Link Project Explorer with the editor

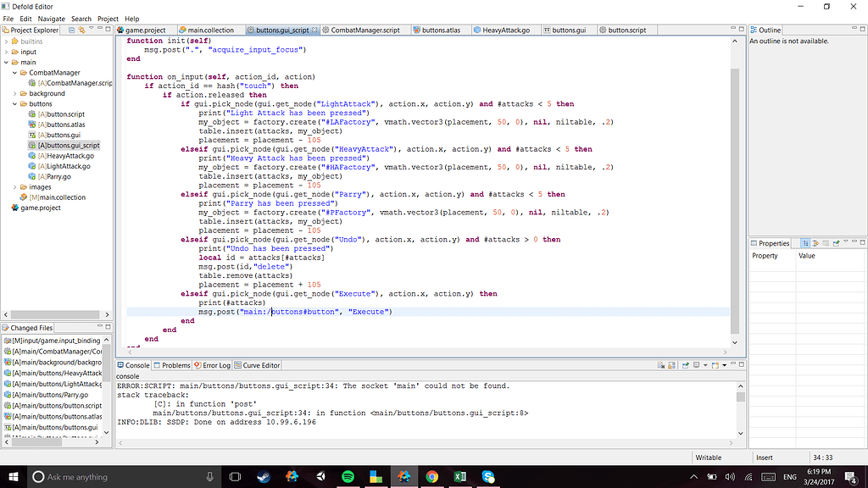click(82, 29)
